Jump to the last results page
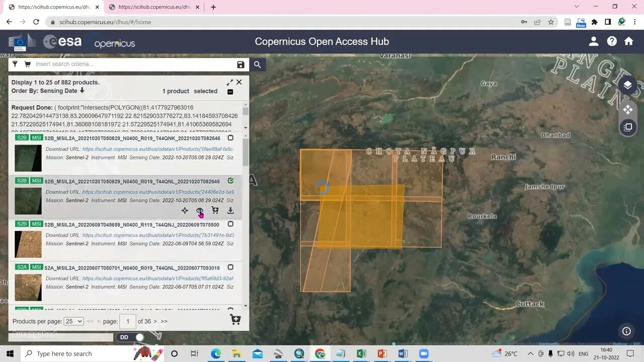 click(164, 321)
